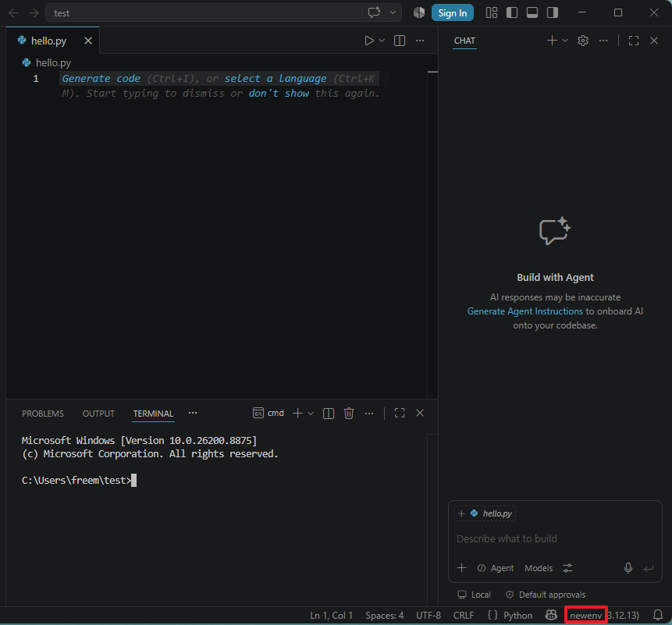Go forward with the right arrow
The image size is (672, 625).
34,12
